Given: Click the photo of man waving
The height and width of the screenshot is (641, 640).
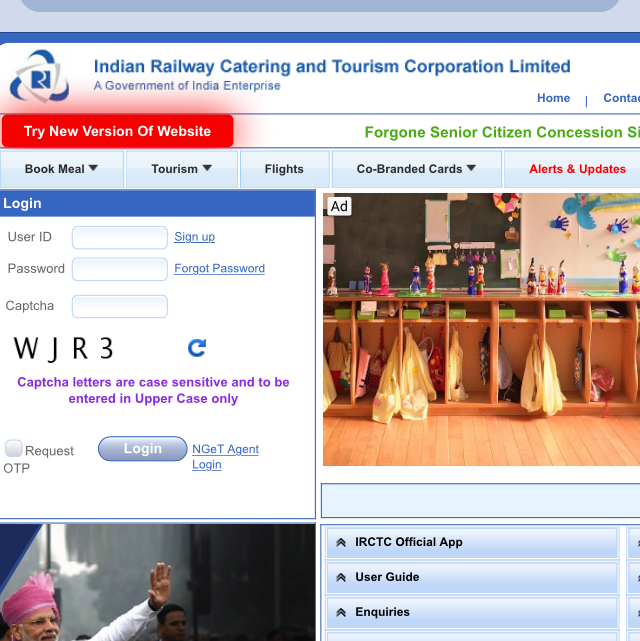Looking at the screenshot, I should click(x=157, y=583).
